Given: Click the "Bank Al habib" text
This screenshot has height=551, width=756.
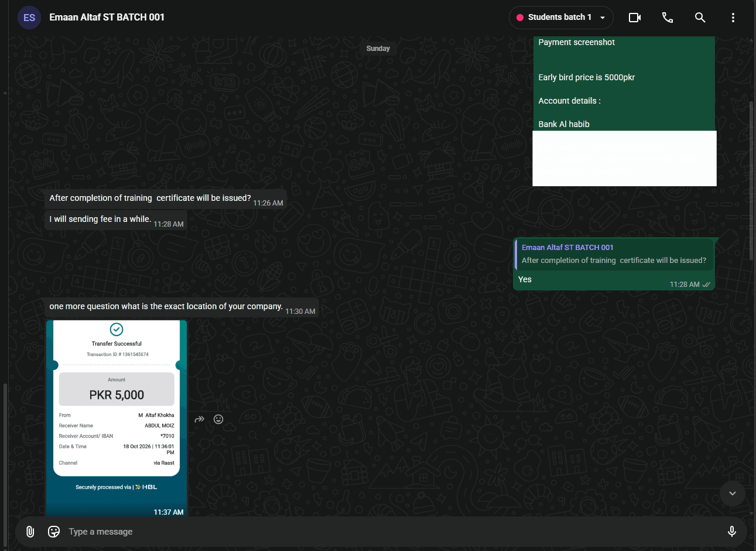Looking at the screenshot, I should coord(564,124).
